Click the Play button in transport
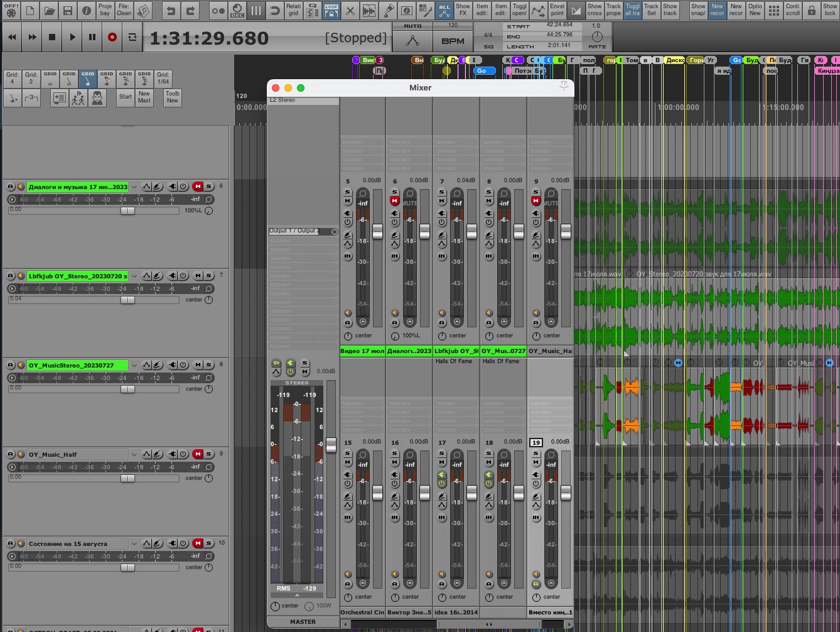Screen dimensions: 840x632 pos(72,37)
